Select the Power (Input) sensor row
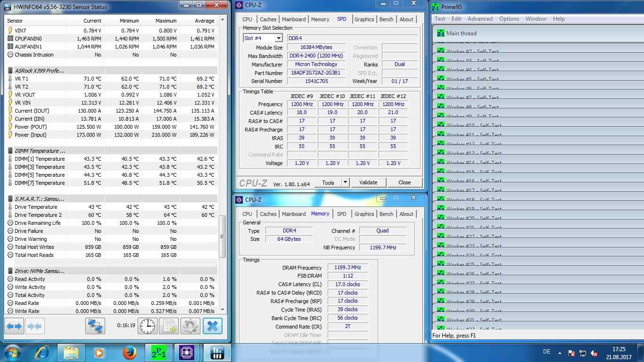The image size is (644, 362). coord(111,135)
